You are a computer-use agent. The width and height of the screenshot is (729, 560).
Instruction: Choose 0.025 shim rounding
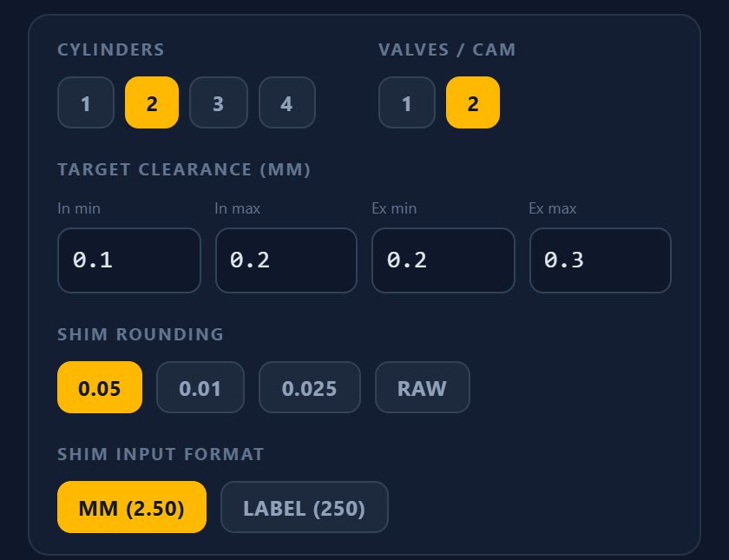coord(310,387)
